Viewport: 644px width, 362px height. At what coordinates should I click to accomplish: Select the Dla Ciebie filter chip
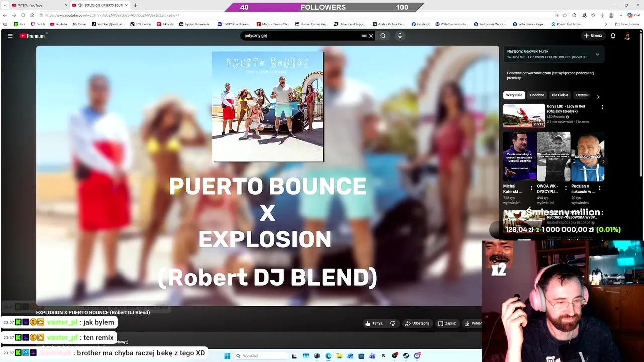tap(560, 95)
